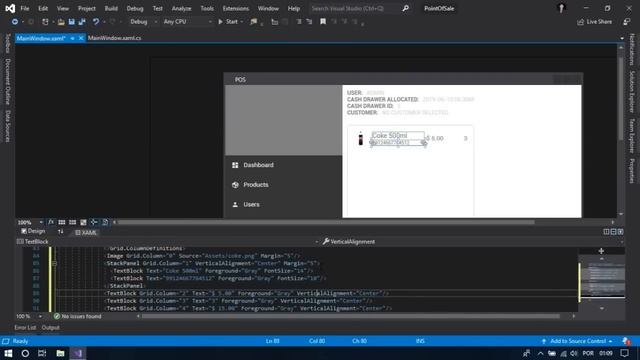Open the Document Outline side tab

(x=7, y=82)
